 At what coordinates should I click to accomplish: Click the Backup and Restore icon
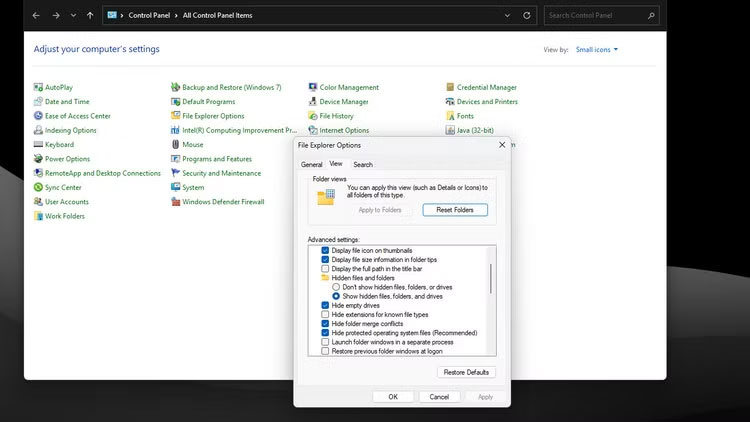coord(175,88)
